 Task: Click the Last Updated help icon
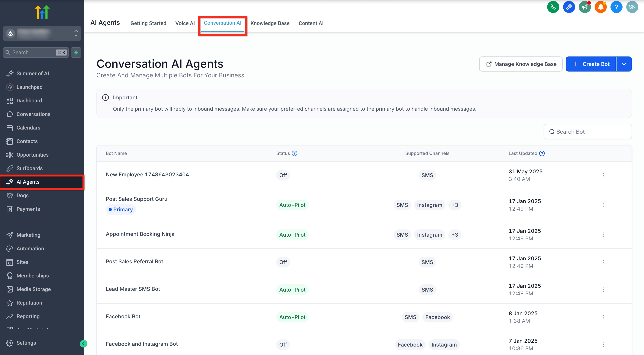[542, 153]
